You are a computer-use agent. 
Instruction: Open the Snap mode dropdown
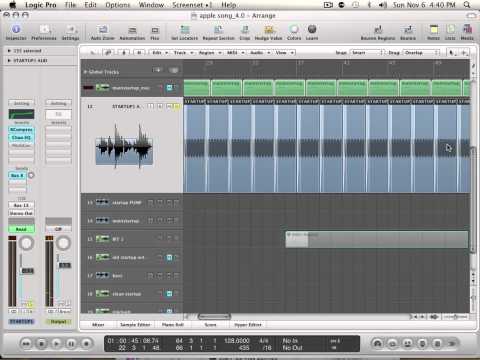pyautogui.click(x=366, y=53)
